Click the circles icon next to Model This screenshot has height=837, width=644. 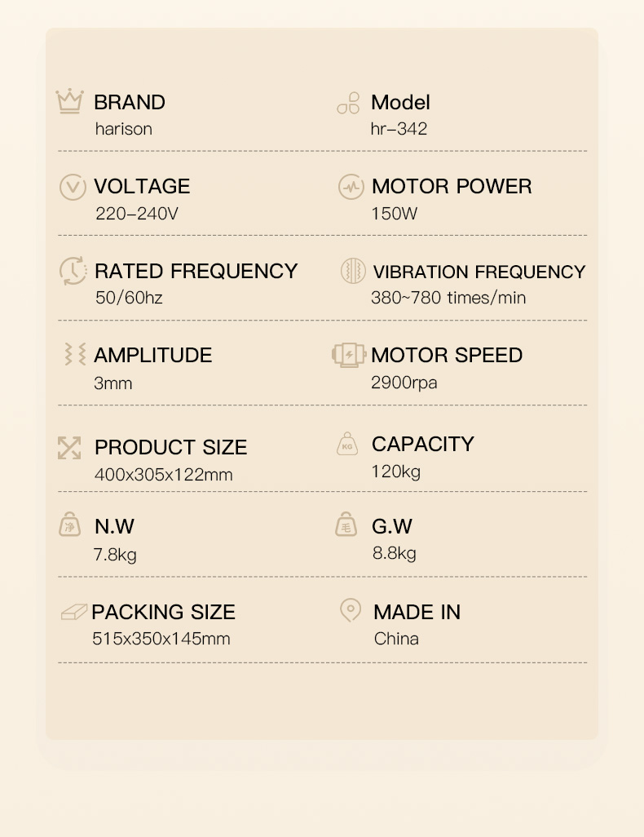[x=348, y=103]
